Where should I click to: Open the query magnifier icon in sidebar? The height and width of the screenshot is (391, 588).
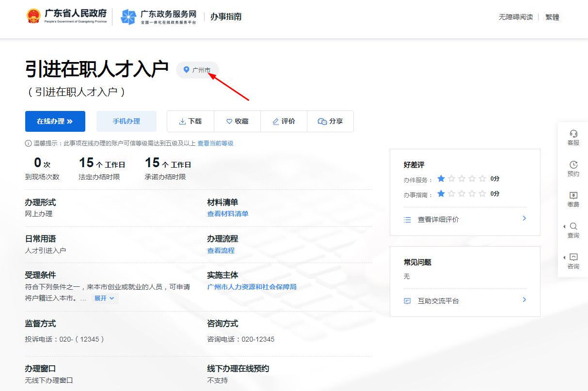point(573,227)
